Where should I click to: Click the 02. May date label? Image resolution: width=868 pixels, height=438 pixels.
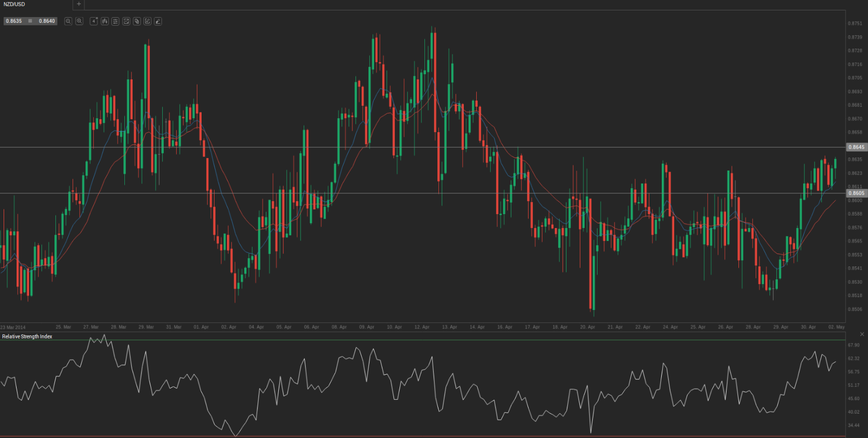(x=836, y=327)
